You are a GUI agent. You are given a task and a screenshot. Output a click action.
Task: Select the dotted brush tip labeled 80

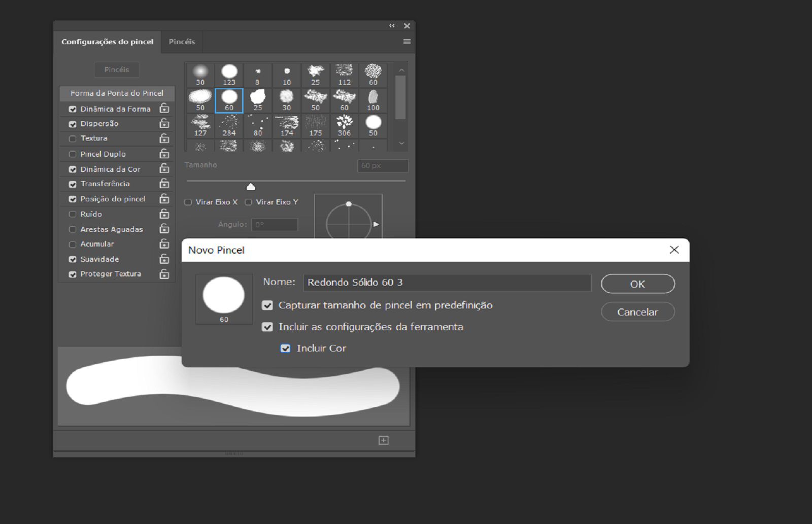click(258, 126)
